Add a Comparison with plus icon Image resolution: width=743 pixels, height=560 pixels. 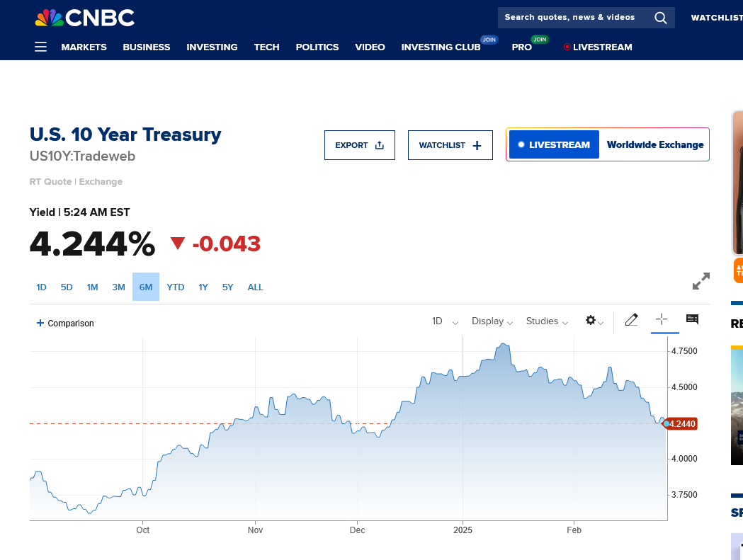coord(65,323)
